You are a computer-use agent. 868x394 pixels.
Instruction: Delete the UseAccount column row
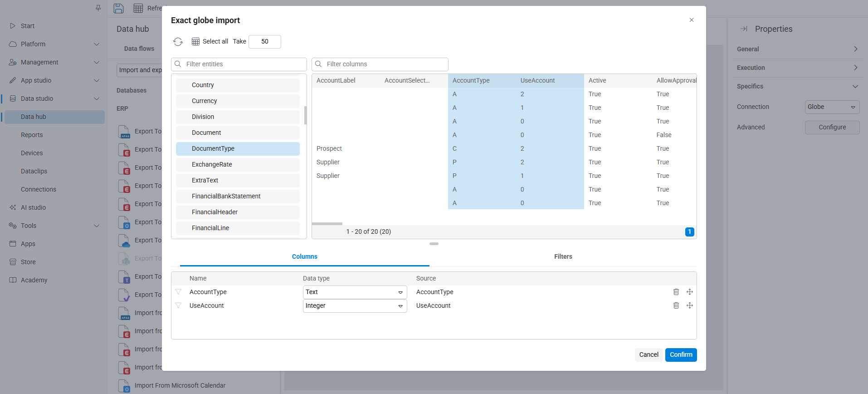tap(676, 305)
